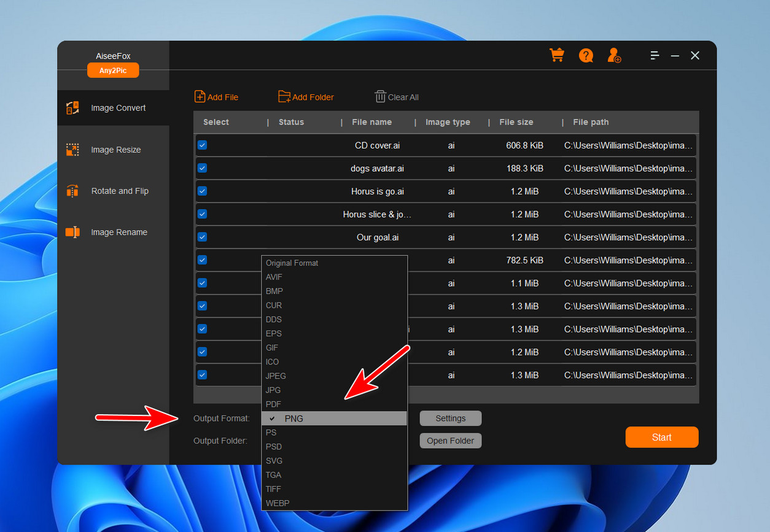Click the Clear All trash icon

tap(380, 96)
